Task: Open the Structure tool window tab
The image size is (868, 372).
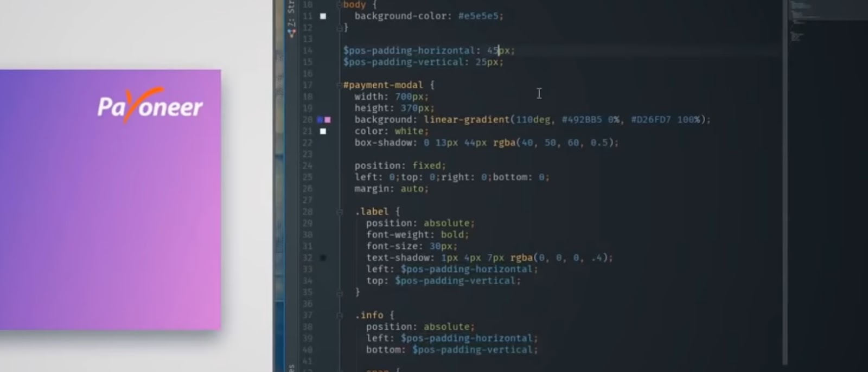Action: (x=291, y=14)
